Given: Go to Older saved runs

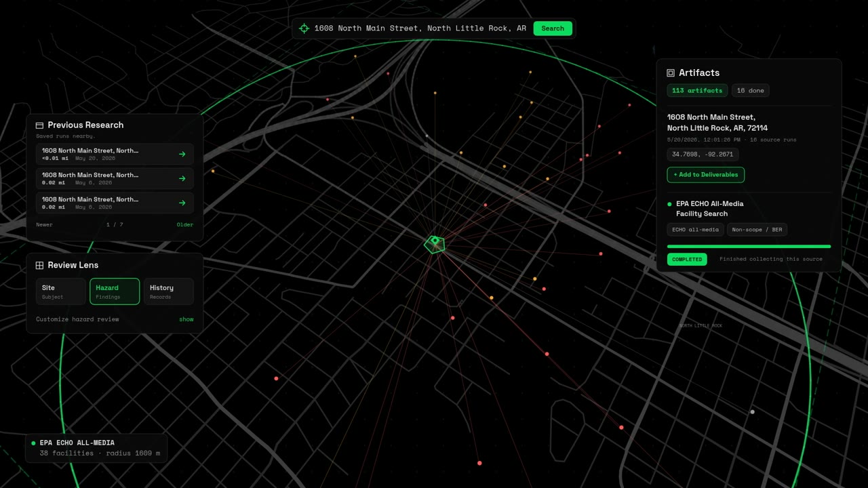Looking at the screenshot, I should coord(184,224).
